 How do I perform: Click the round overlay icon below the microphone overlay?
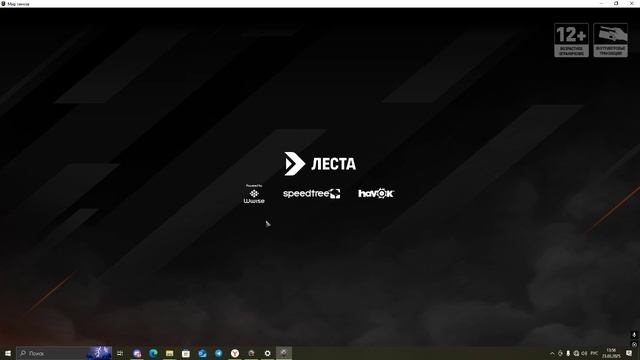pos(634,344)
